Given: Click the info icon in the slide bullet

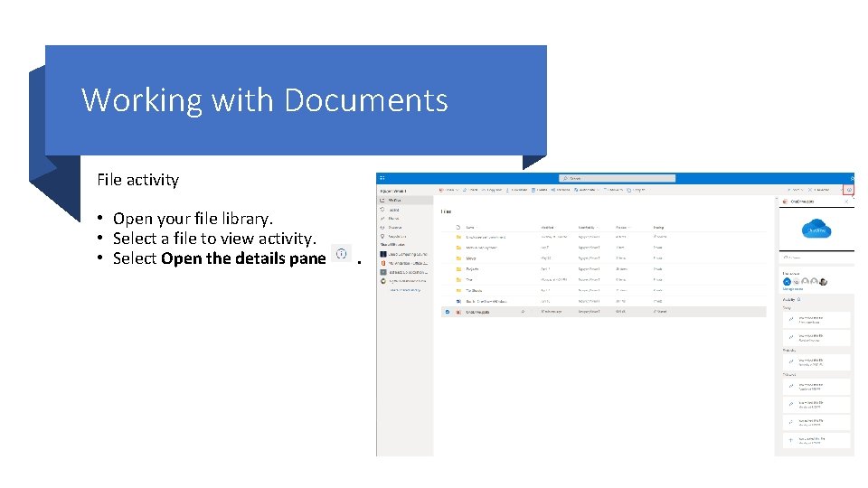Looking at the screenshot, I should [x=341, y=254].
